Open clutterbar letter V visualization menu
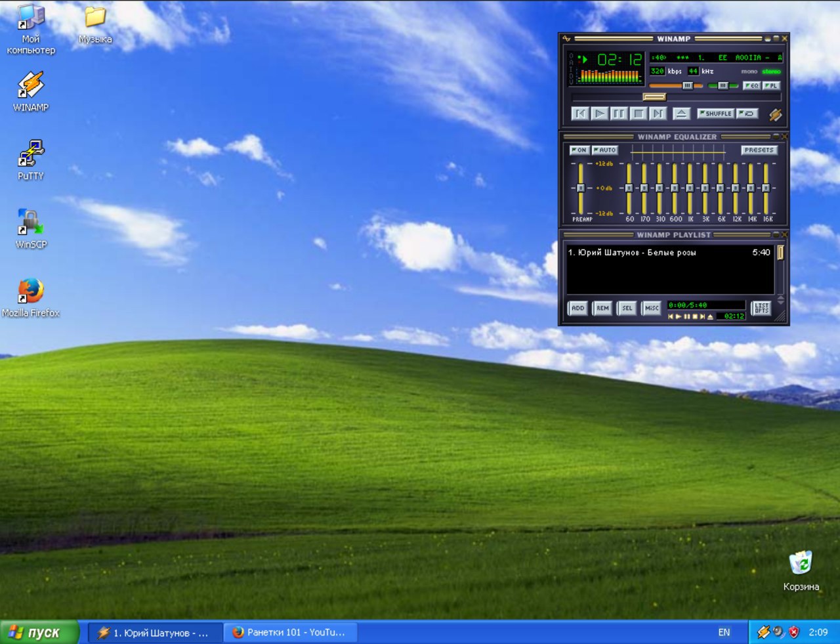 click(x=571, y=82)
